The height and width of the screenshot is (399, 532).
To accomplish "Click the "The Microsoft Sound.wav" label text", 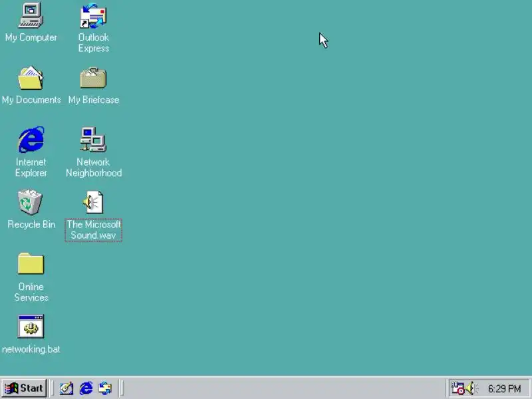I will [x=93, y=230].
